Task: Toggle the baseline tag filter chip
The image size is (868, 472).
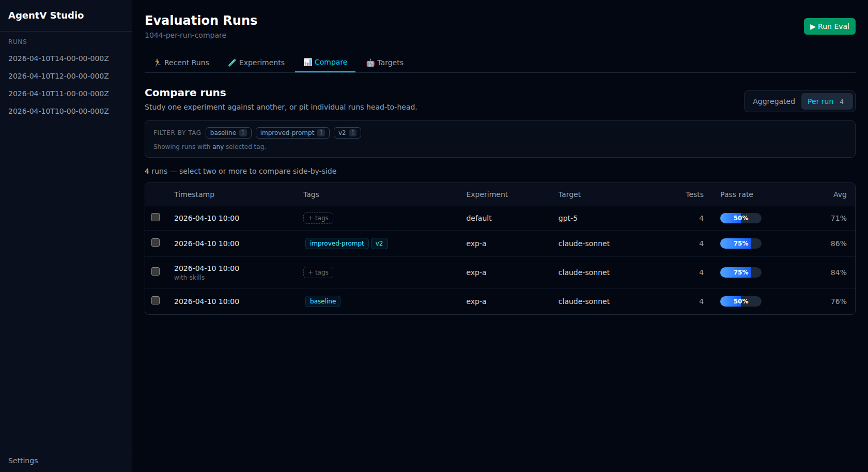Action: pyautogui.click(x=228, y=132)
